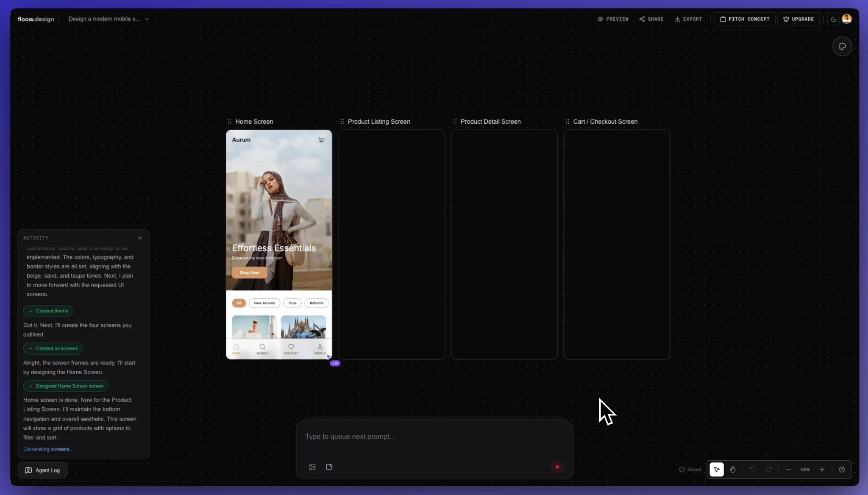868x495 pixels.
Task: Click the cart icon in Aurum header
Action: 321,140
